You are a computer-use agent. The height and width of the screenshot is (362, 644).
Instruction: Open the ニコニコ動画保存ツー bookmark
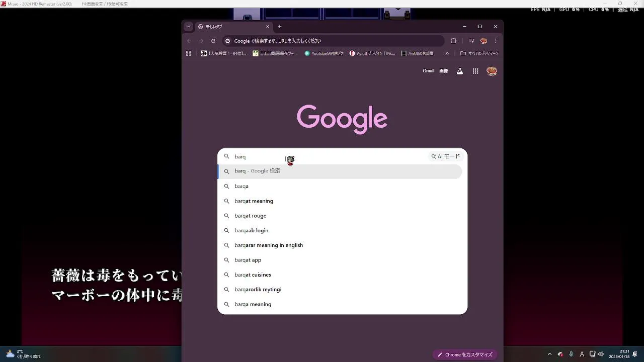click(x=275, y=53)
